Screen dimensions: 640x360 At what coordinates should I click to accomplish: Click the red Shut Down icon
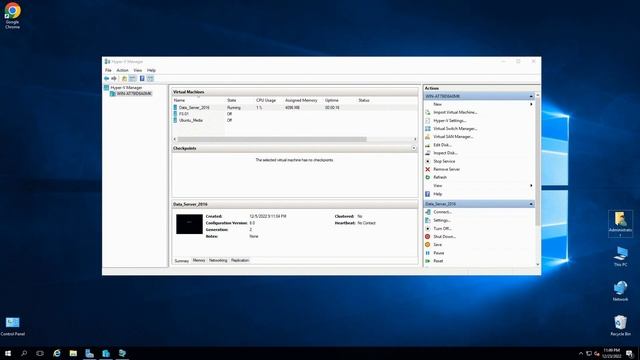[428, 237]
